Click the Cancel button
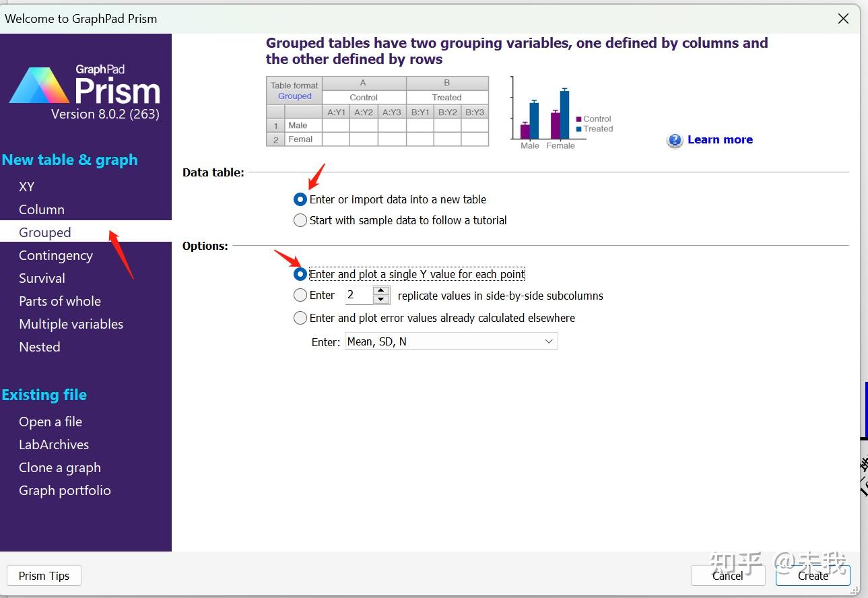 728,576
